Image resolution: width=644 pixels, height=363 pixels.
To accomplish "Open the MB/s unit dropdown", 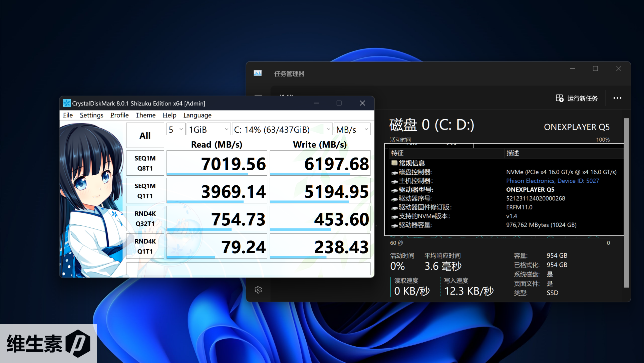I will click(x=352, y=129).
